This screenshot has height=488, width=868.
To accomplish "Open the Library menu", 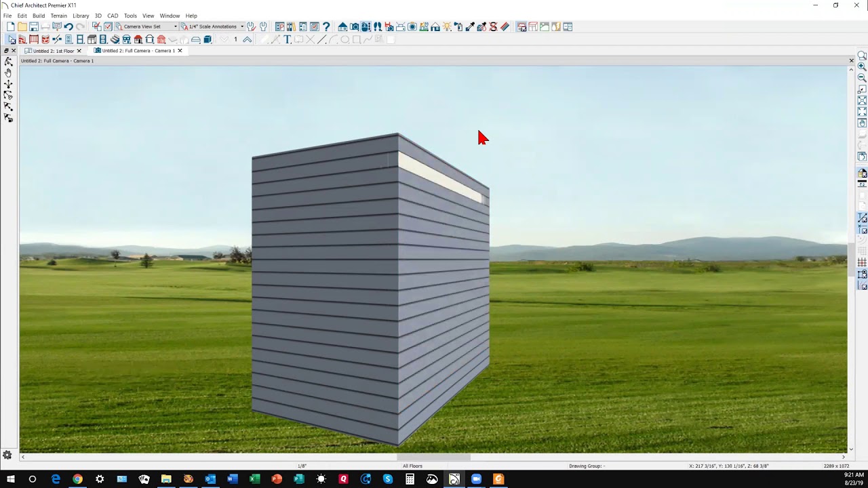I will pos(81,16).
